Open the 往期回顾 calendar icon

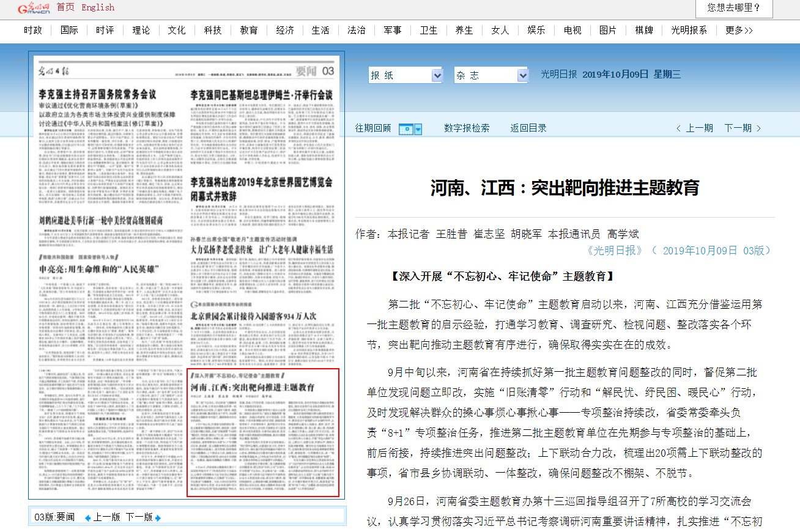pyautogui.click(x=406, y=128)
